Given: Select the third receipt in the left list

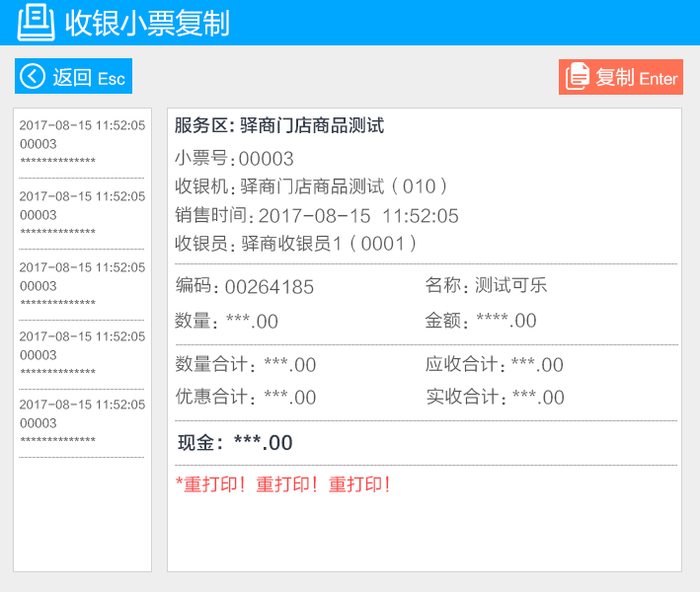Looking at the screenshot, I should [82, 285].
